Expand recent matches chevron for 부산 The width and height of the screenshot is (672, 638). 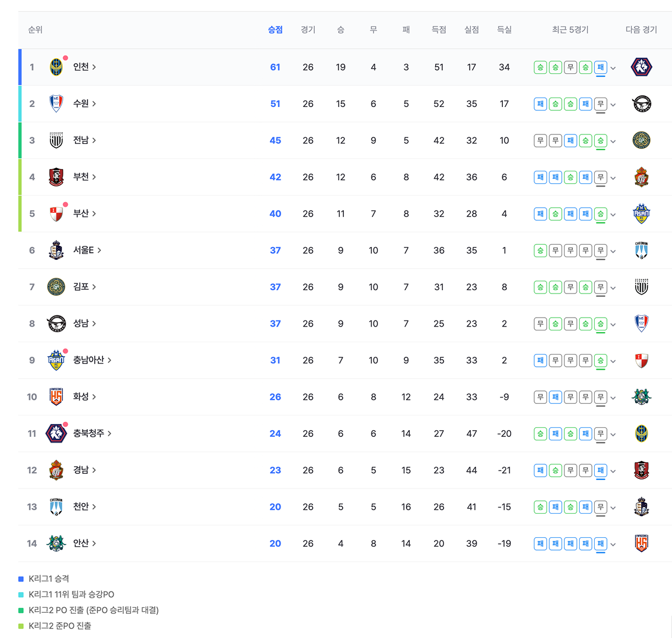(613, 215)
